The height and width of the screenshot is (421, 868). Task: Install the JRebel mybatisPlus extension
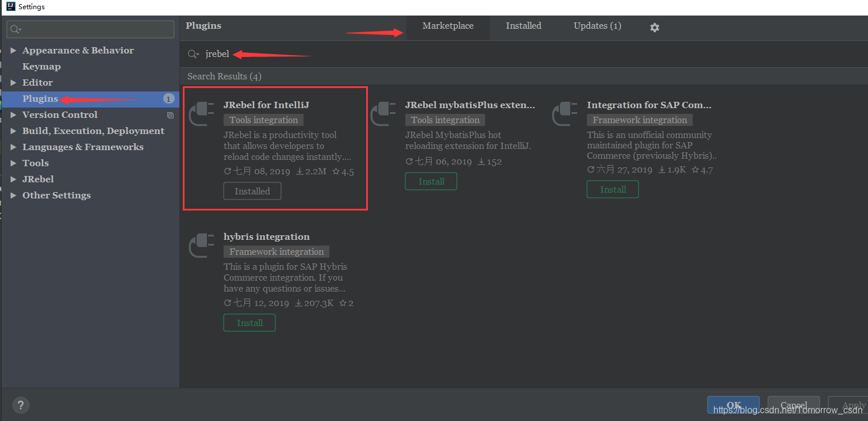tap(431, 181)
